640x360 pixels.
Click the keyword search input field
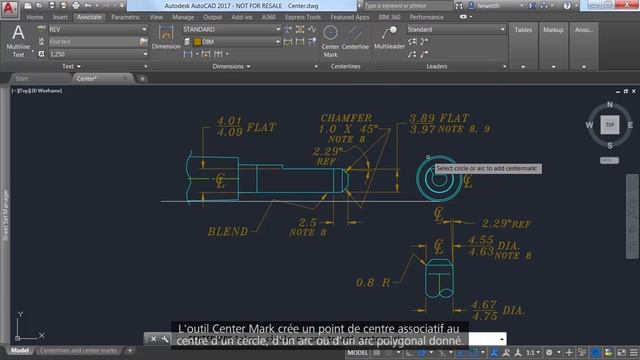tap(408, 6)
